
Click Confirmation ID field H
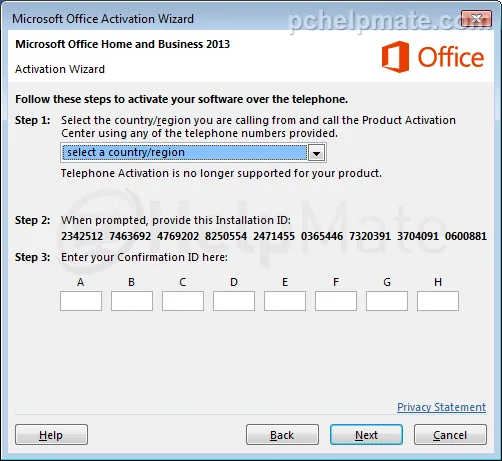tap(438, 301)
